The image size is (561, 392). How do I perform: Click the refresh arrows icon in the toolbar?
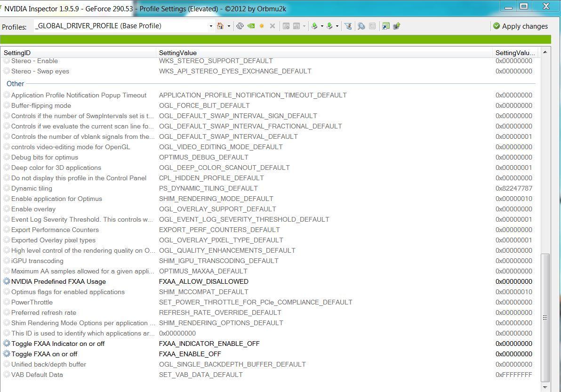(x=240, y=26)
